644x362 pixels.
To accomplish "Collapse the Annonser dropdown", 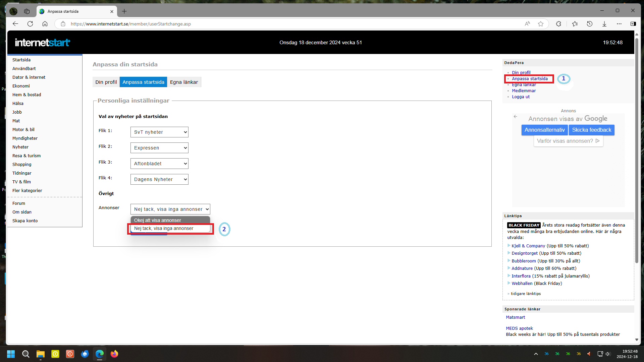I will (x=170, y=209).
